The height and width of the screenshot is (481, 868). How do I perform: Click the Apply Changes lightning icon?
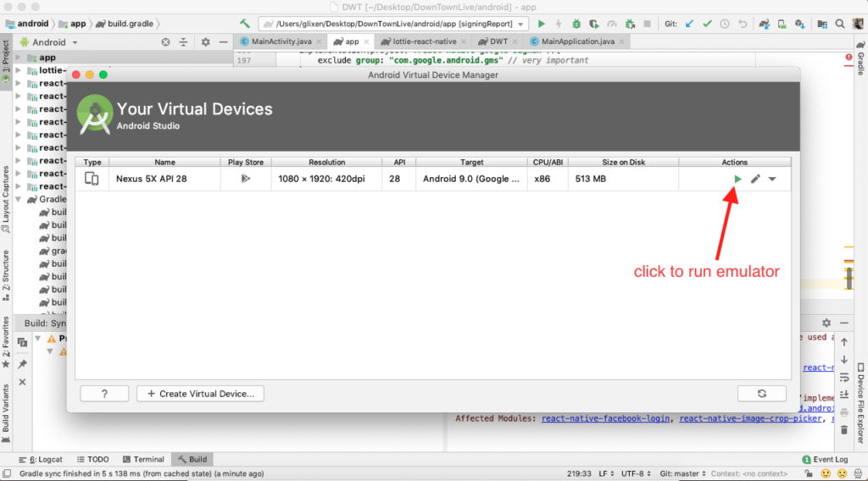559,24
